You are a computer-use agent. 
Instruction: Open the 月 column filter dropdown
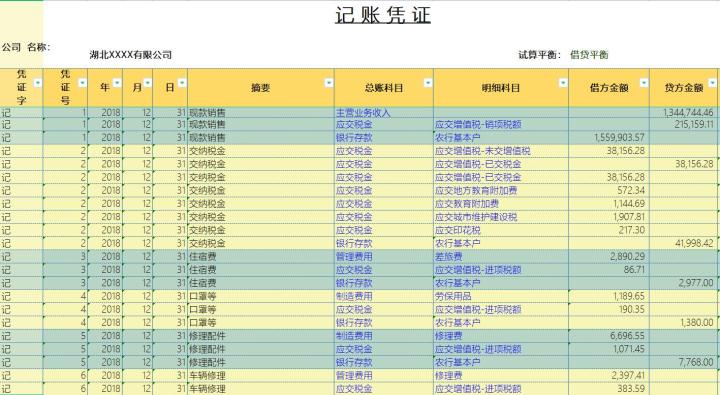[147, 83]
